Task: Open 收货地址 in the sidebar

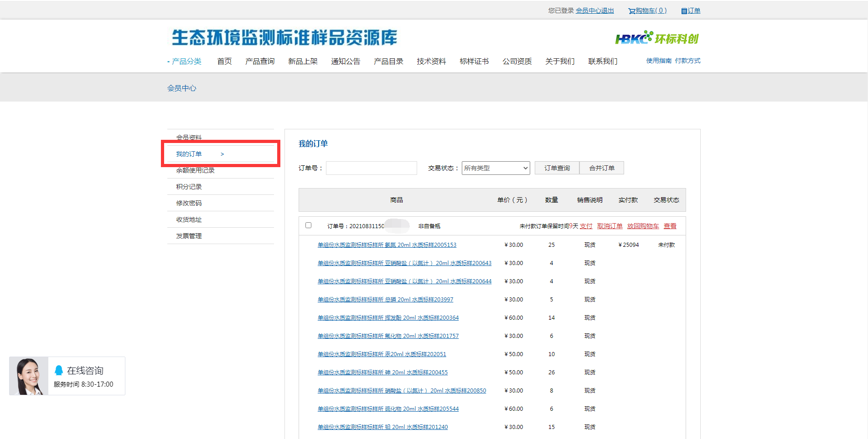Action: tap(189, 219)
